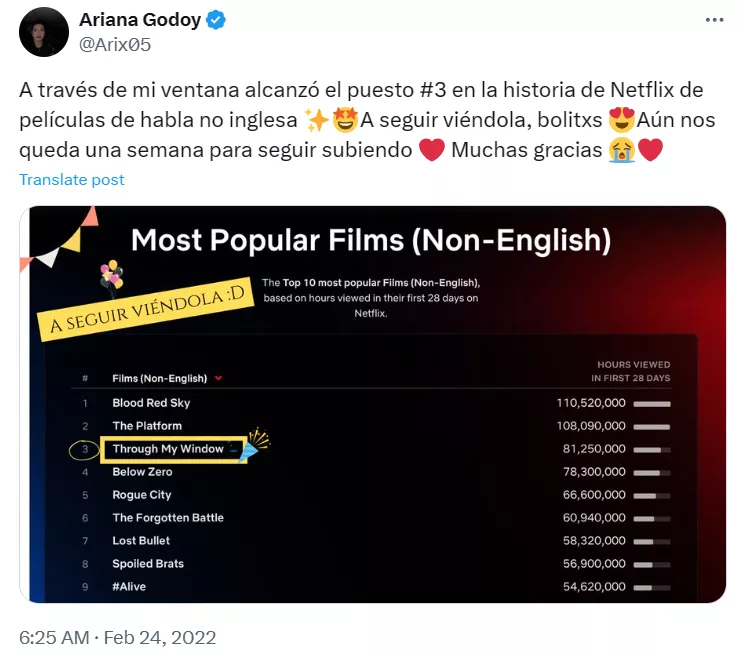Click the Films (Non-English) column header

coord(159,378)
